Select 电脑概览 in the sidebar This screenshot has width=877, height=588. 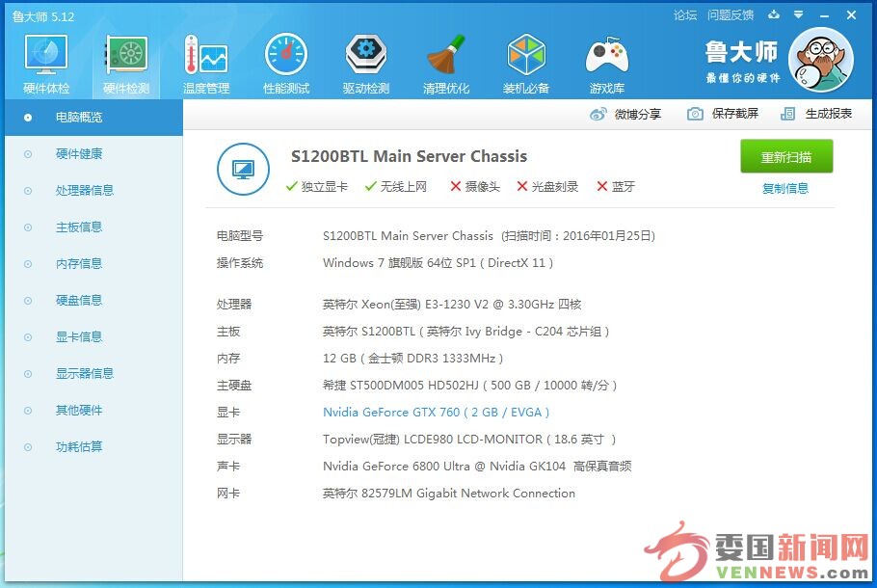pyautogui.click(x=93, y=118)
